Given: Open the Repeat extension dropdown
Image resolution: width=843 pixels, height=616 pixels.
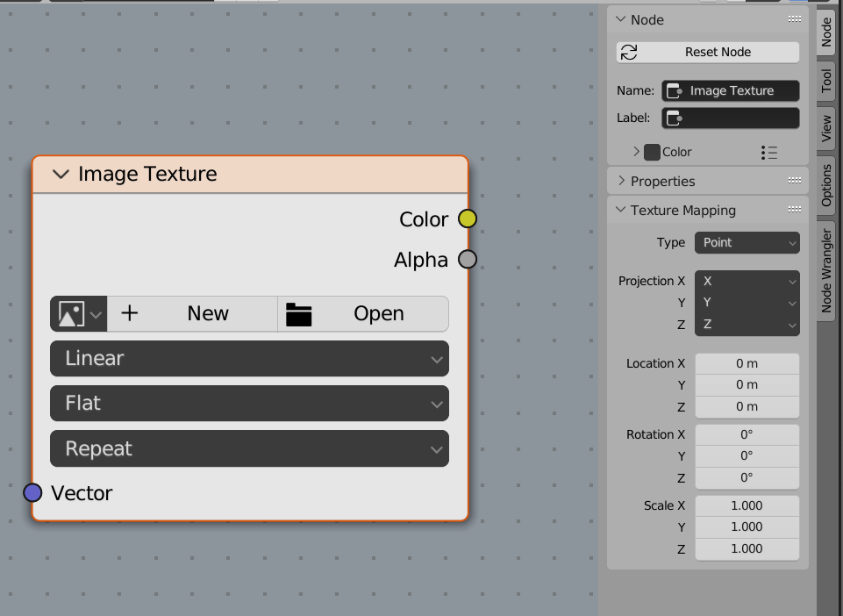Looking at the screenshot, I should click(249, 448).
